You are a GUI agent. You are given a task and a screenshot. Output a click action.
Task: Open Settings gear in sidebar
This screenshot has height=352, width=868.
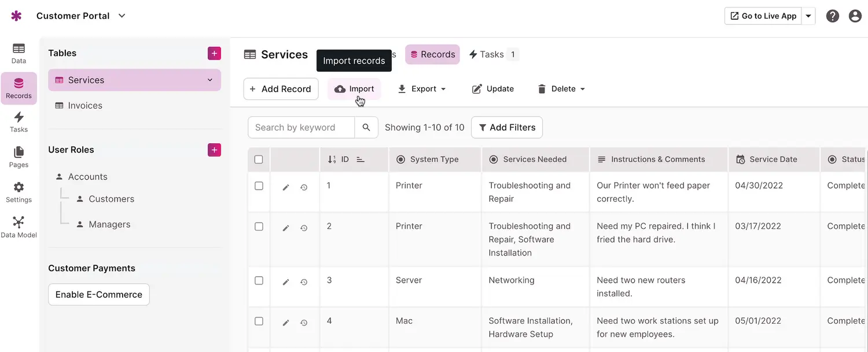point(19,192)
